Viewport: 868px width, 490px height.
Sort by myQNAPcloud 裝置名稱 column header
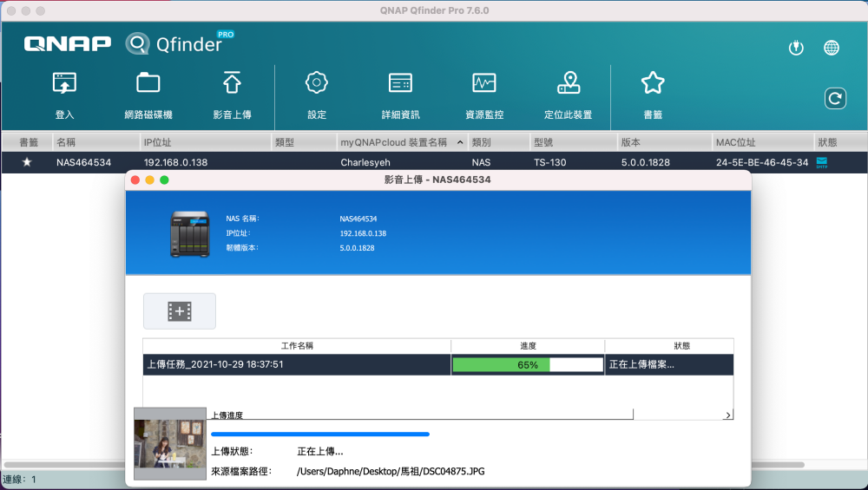click(399, 141)
